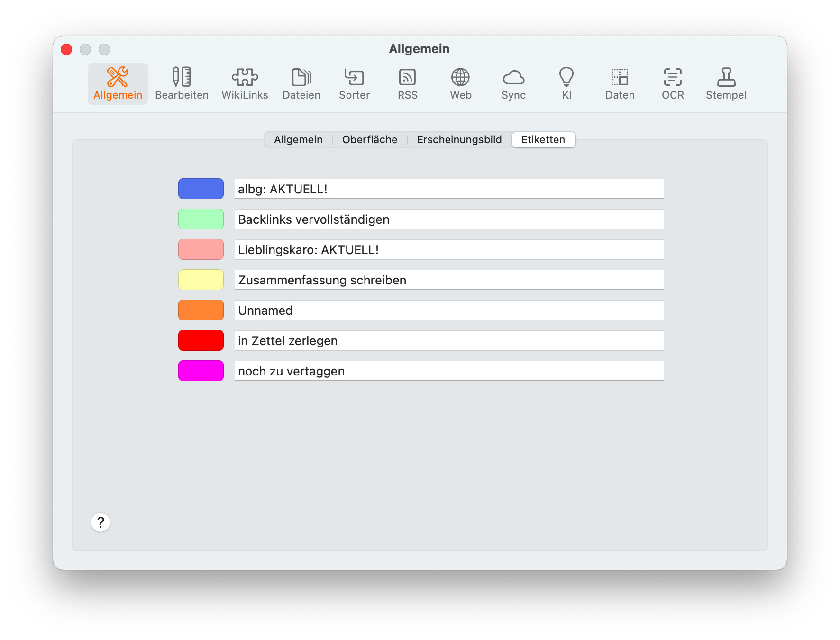Open the Bearbeiten preferences pane
The image size is (840, 640).
(182, 84)
